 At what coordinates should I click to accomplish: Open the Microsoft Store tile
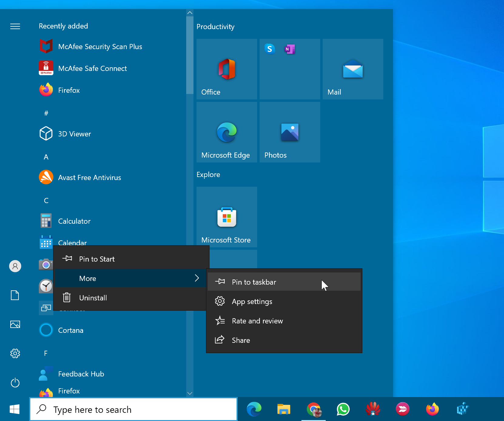pyautogui.click(x=227, y=217)
